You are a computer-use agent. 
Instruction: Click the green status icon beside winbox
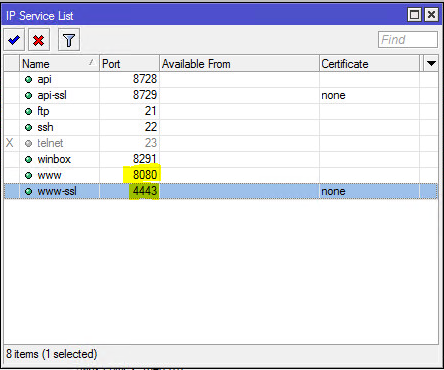pyautogui.click(x=29, y=160)
